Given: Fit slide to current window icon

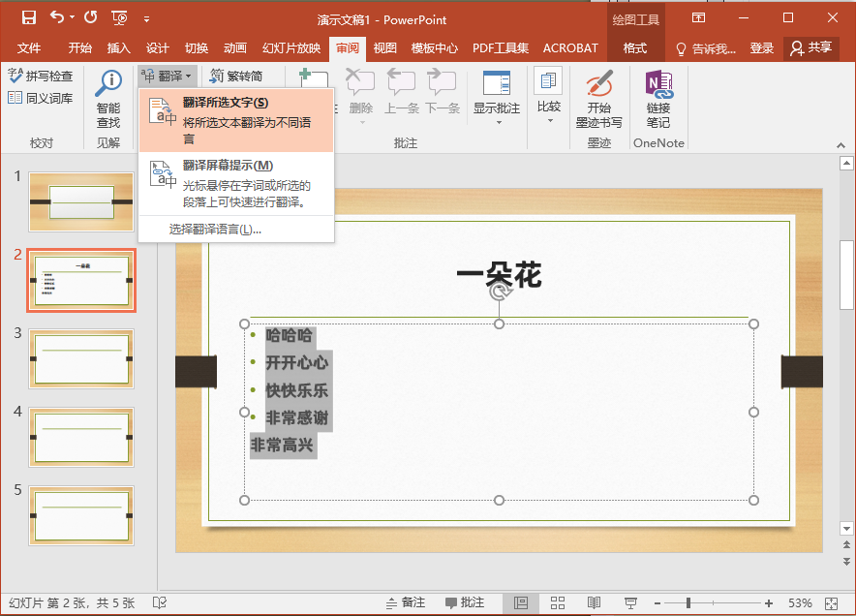Looking at the screenshot, I should point(832,602).
